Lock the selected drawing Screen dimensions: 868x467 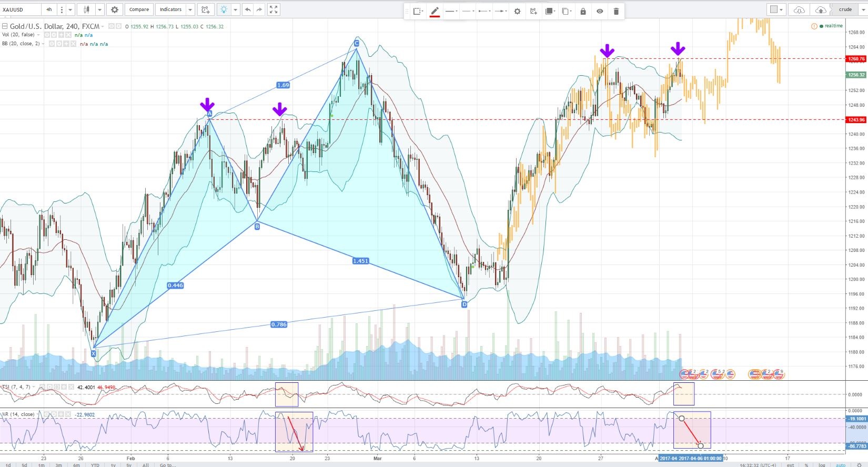583,11
